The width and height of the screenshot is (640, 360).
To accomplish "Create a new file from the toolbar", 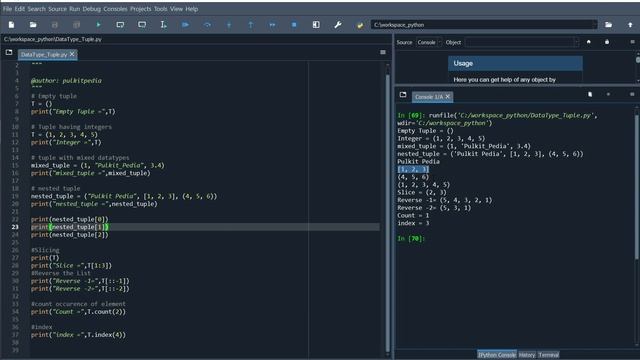I will (11, 25).
